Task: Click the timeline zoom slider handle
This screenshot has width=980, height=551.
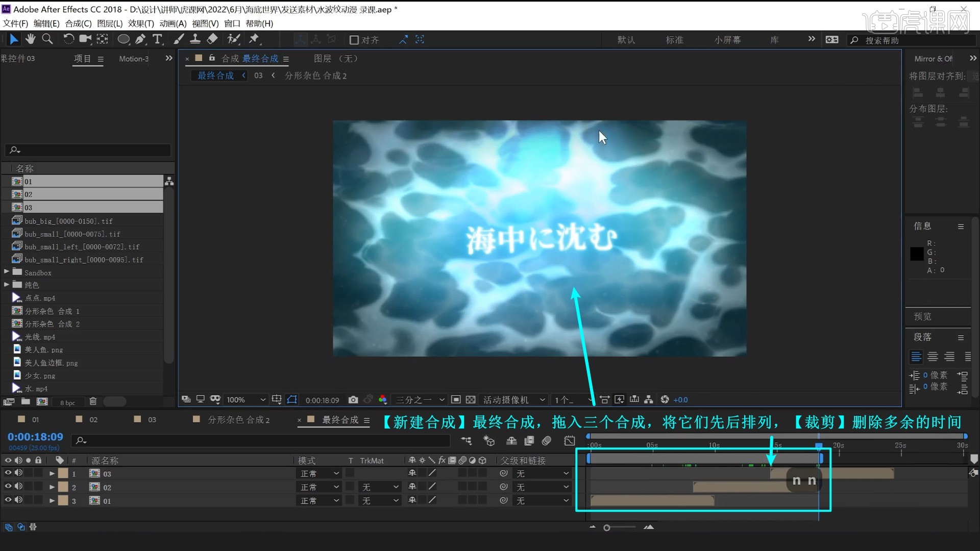Action: point(607,528)
